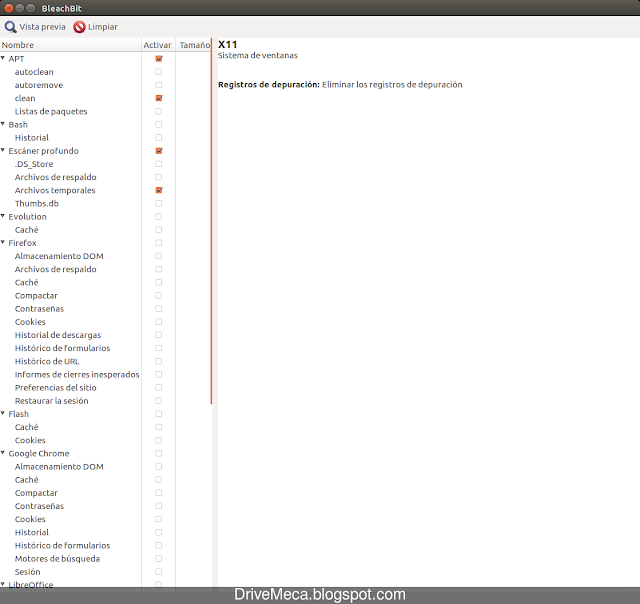Image resolution: width=640 pixels, height=604 pixels.
Task: Click the Limpiar red prohibition icon
Action: pos(80,27)
